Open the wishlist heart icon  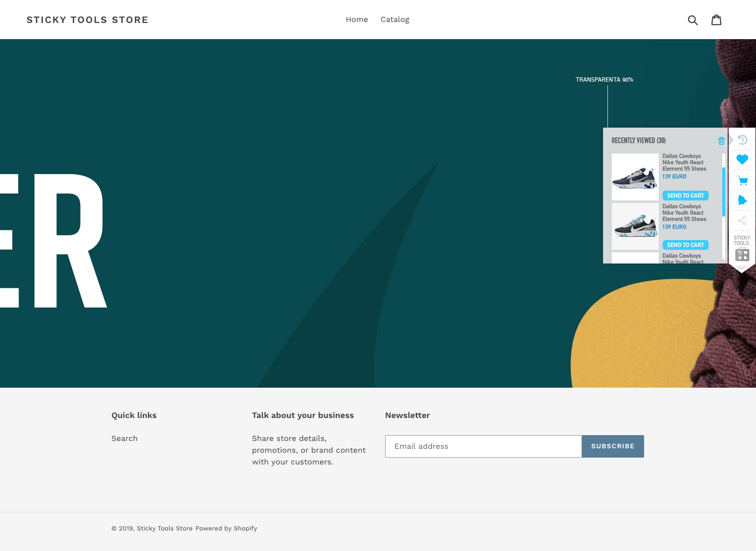click(742, 159)
